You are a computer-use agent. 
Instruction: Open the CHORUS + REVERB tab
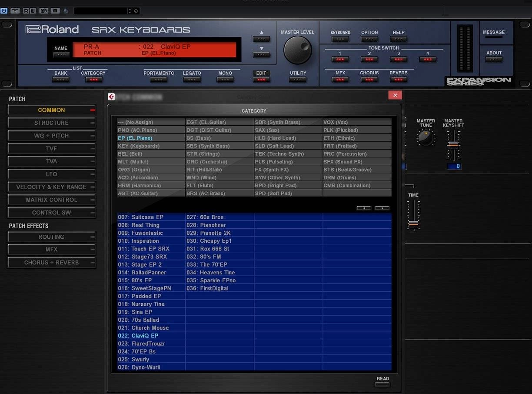tap(52, 263)
